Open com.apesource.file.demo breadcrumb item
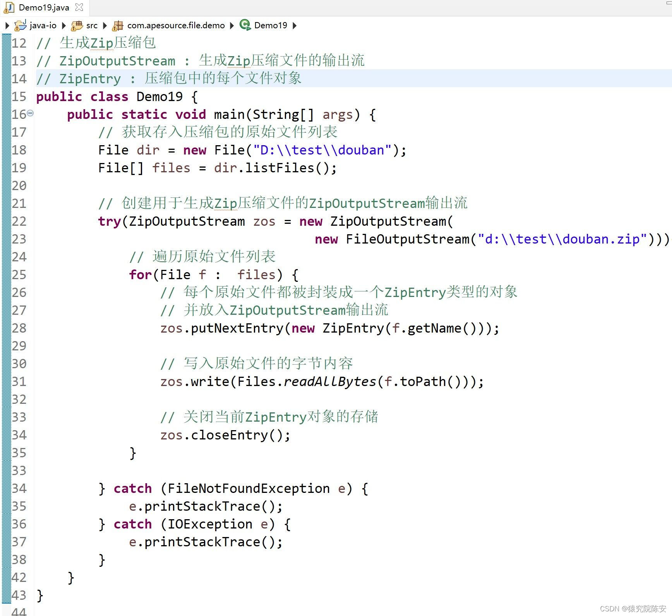This screenshot has height=616, width=672. pyautogui.click(x=176, y=26)
